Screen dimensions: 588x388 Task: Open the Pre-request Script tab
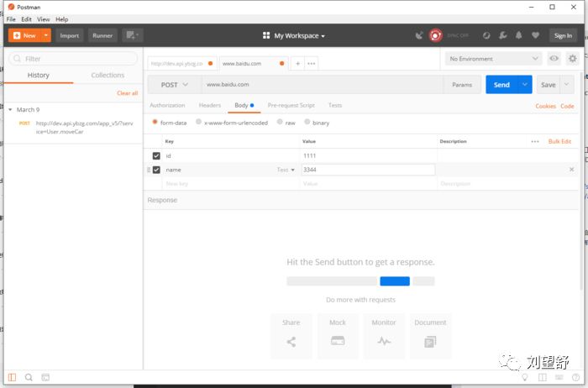coord(291,105)
